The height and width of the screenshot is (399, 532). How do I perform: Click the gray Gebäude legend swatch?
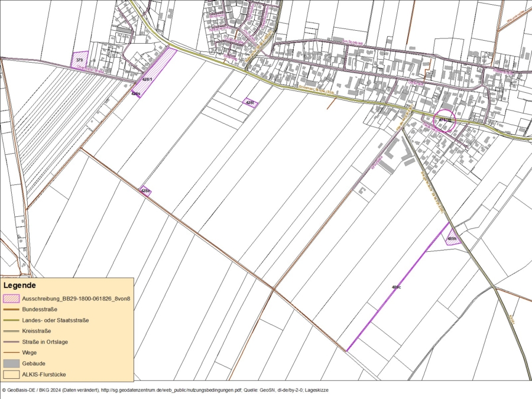coord(11,364)
